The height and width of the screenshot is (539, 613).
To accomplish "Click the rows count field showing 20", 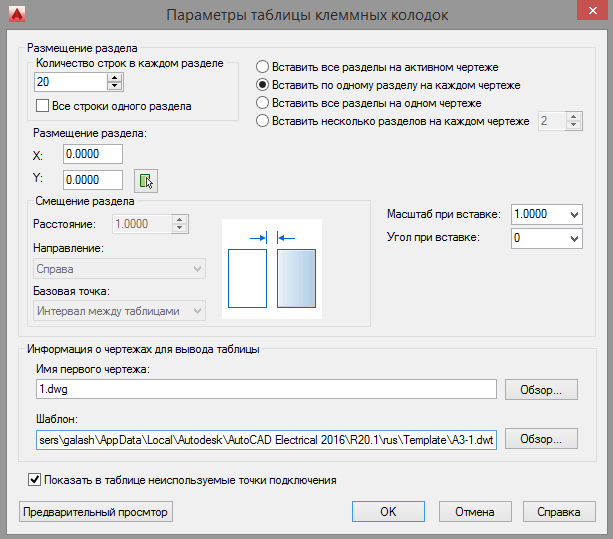I will [x=70, y=82].
